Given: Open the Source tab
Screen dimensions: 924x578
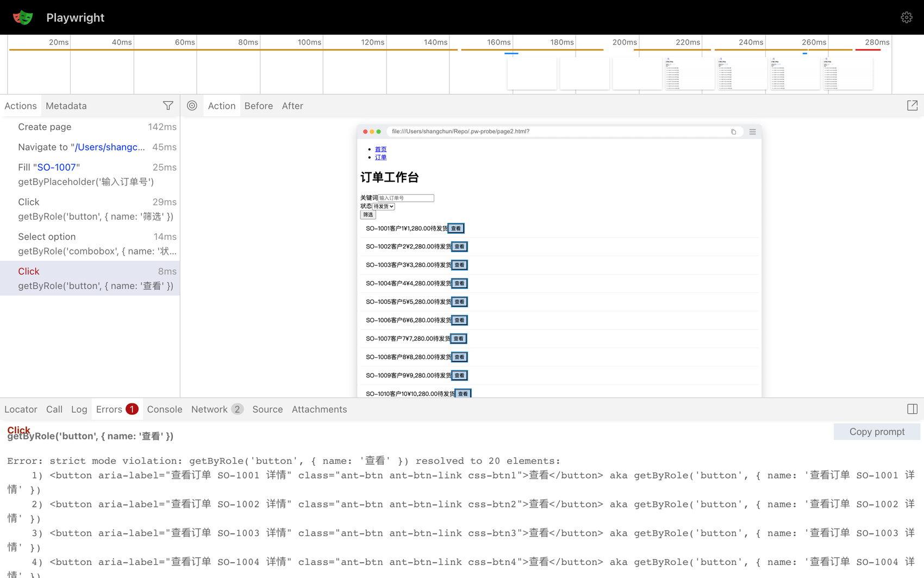Looking at the screenshot, I should (267, 409).
